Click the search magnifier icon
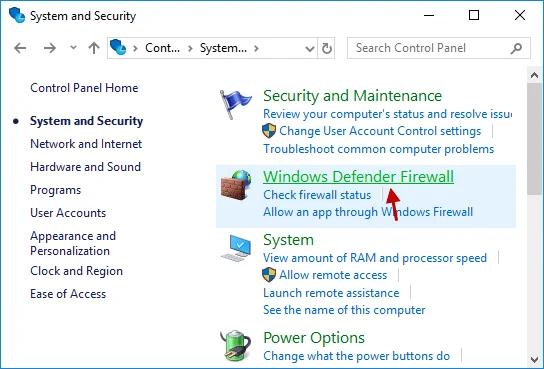The height and width of the screenshot is (369, 544). pos(516,48)
